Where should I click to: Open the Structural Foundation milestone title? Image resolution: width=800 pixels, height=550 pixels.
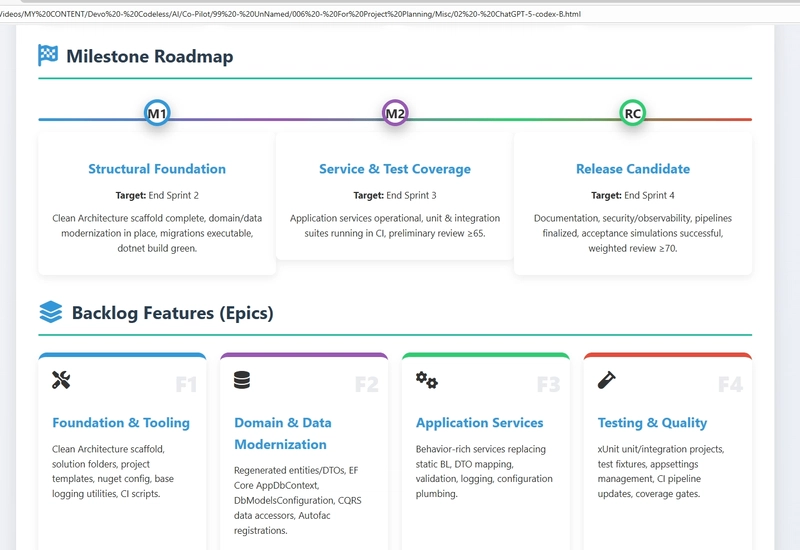click(157, 169)
